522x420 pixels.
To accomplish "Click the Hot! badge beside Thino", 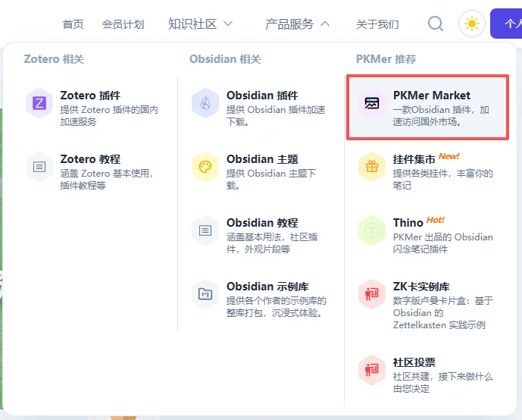I will (x=436, y=220).
